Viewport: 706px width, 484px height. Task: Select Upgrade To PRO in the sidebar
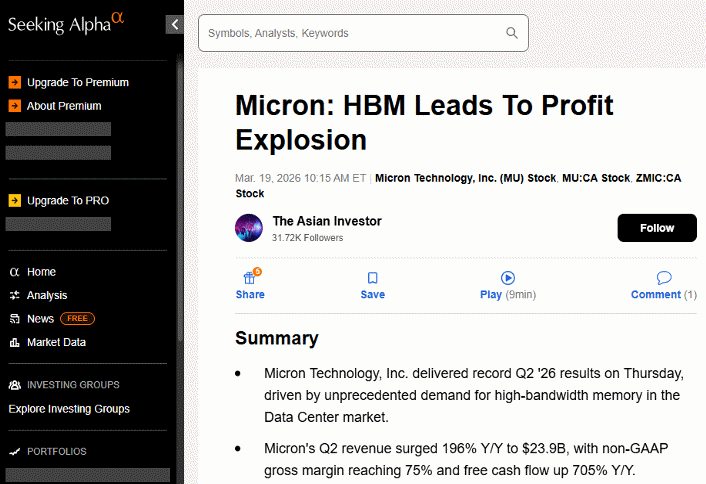point(68,201)
